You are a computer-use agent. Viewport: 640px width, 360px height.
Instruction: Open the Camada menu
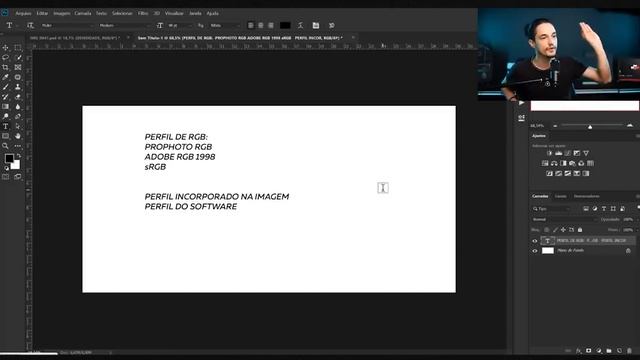83,13
